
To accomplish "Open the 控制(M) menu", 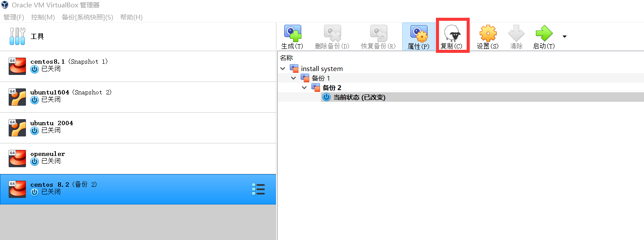I will coord(43,17).
